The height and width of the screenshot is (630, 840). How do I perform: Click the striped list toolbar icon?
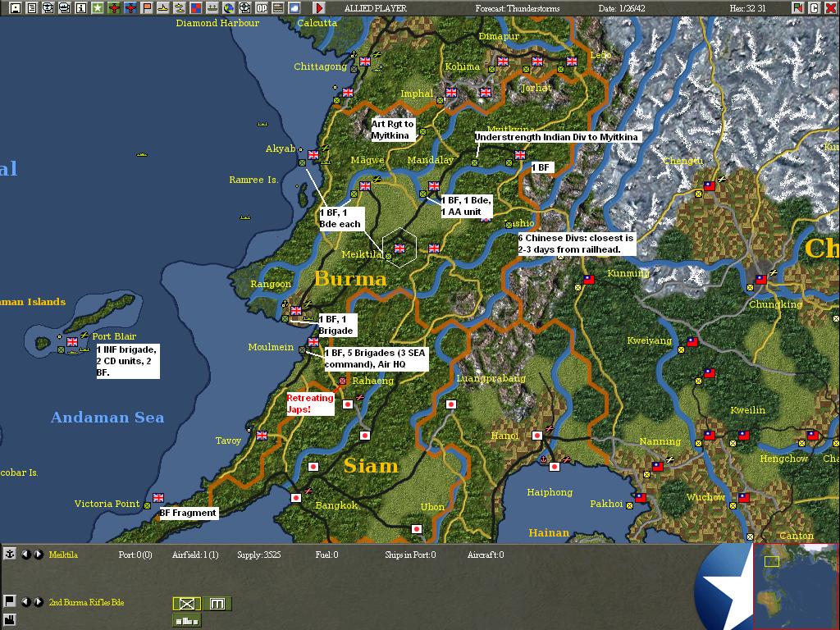point(278,7)
